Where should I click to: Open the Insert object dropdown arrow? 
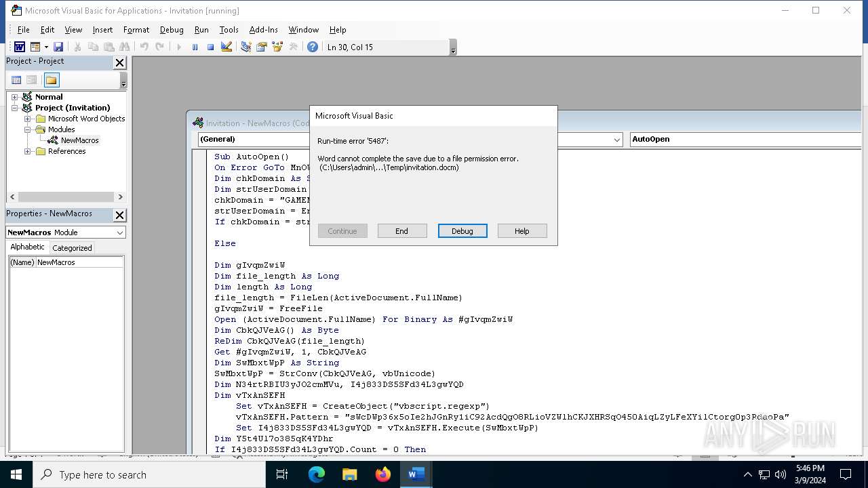pos(46,47)
